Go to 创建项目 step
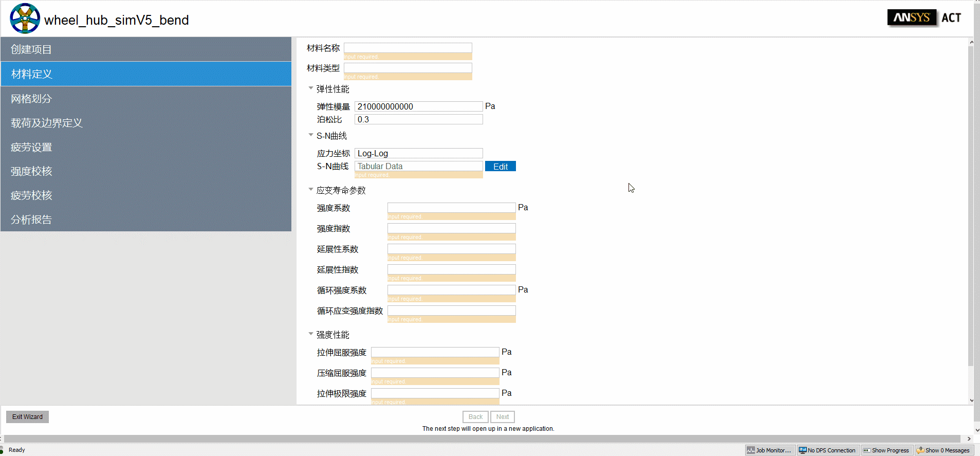 point(146,49)
